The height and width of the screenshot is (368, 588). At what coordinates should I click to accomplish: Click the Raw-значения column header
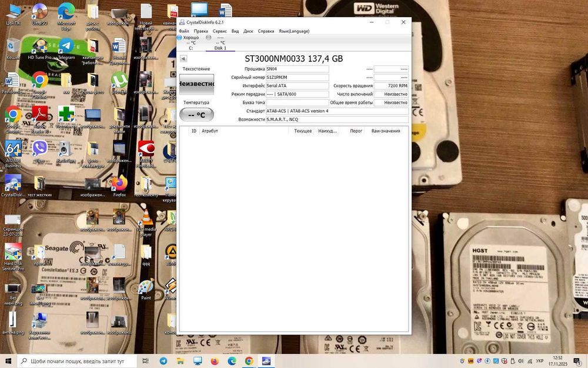386,131
